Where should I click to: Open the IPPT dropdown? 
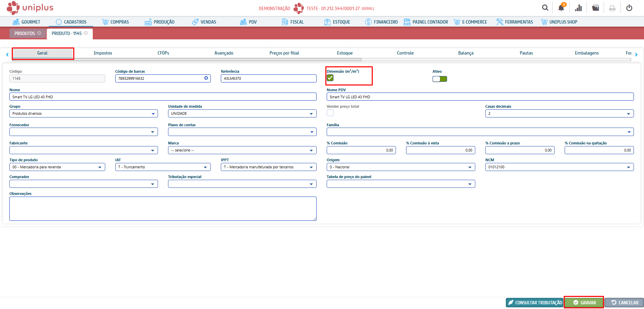[269, 167]
